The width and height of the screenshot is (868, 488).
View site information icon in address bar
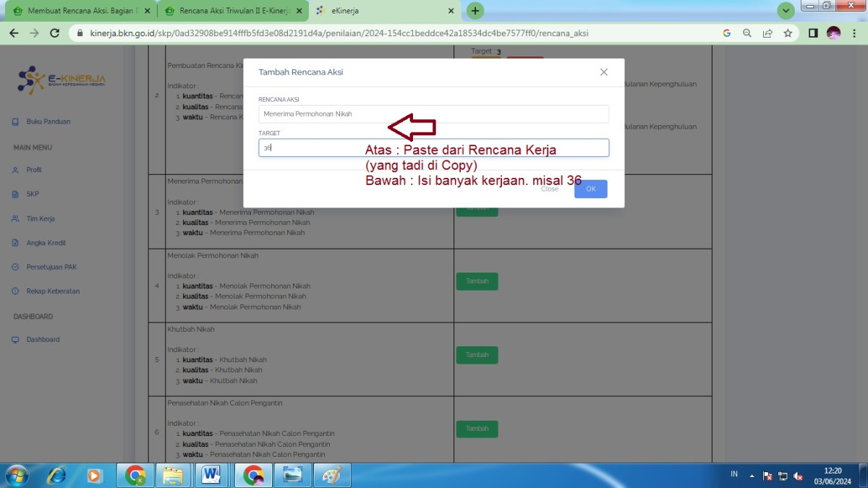coord(80,33)
